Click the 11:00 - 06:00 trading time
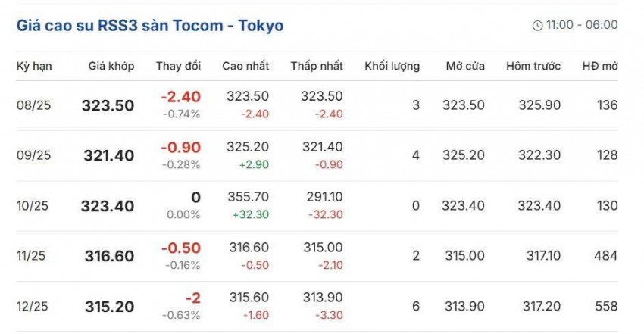This screenshot has height=334, width=644. (x=581, y=25)
